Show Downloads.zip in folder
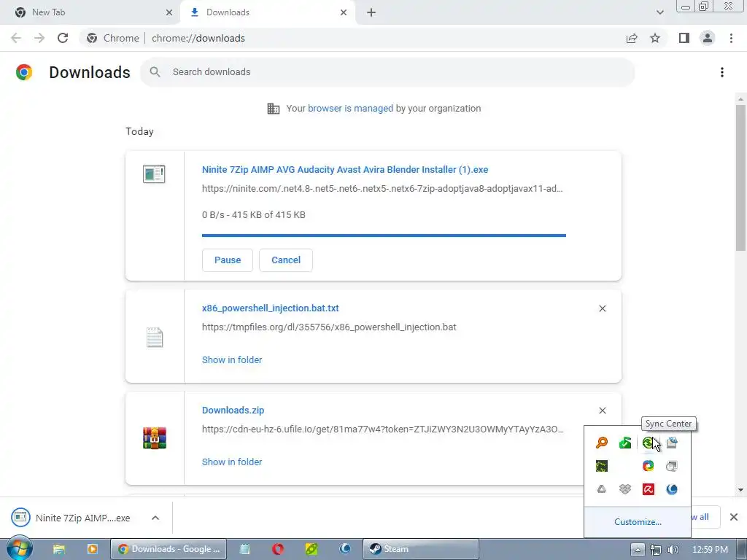 232,462
